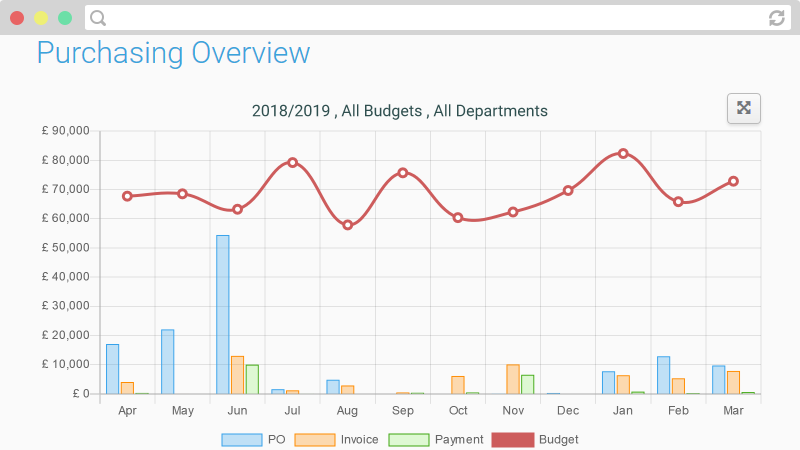This screenshot has width=800, height=450.
Task: Select the November budget data point
Action: pos(513,212)
